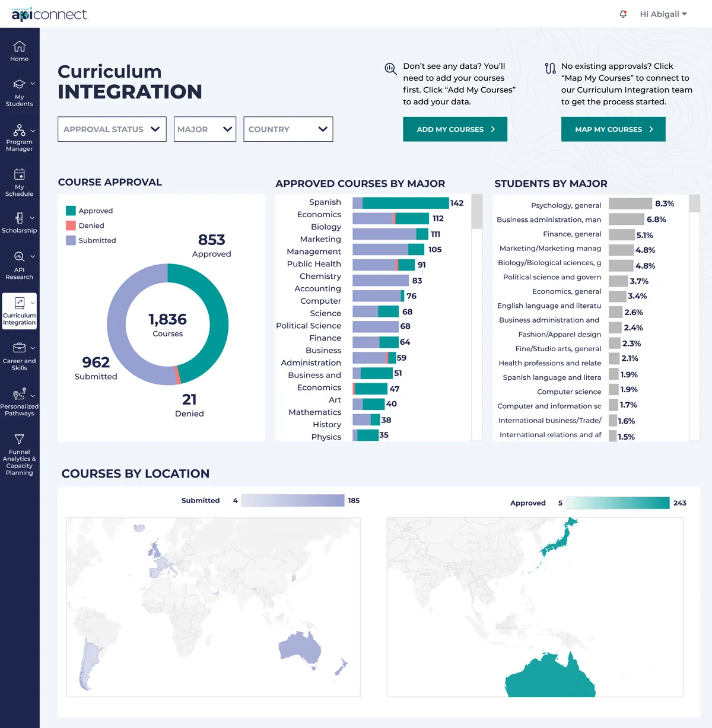Open the Home sidebar icon

(x=19, y=46)
